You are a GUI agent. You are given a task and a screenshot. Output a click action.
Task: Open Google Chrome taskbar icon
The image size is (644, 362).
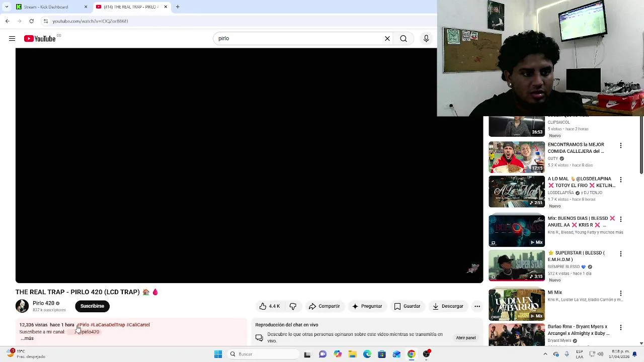[411, 354]
